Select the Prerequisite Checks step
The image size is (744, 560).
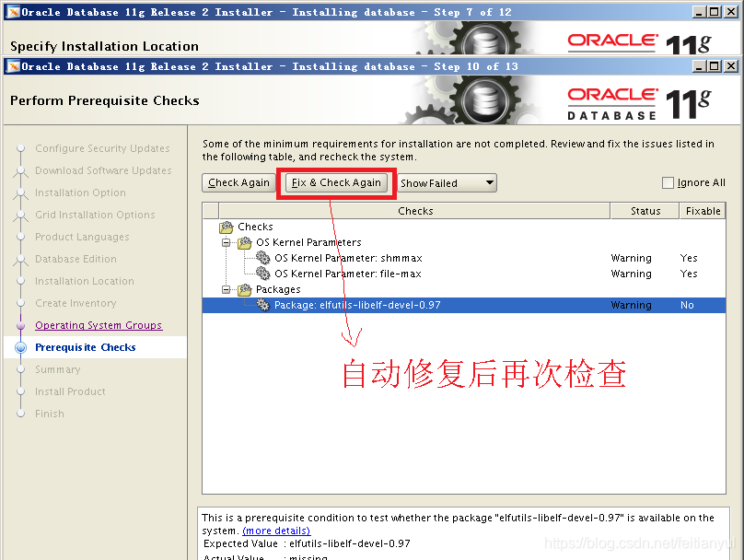(86, 347)
